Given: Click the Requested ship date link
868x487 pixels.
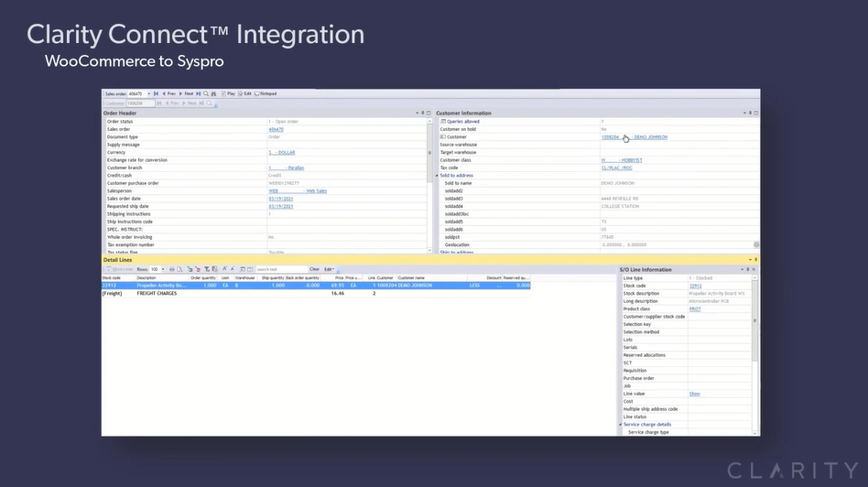Looking at the screenshot, I should coord(281,206).
